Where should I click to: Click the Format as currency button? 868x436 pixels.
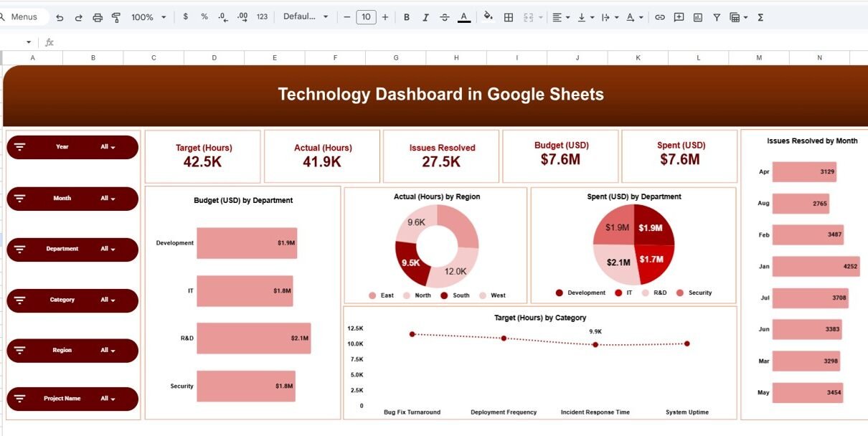click(186, 17)
